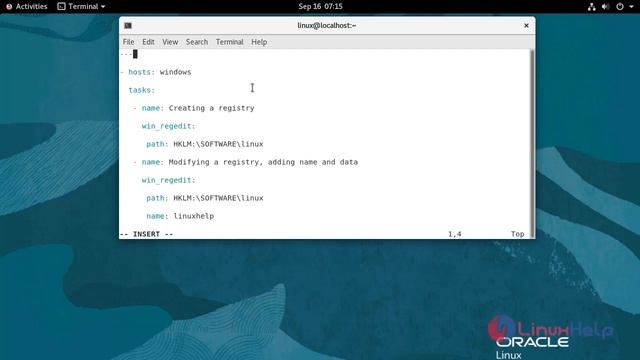Open the Help menu
Screen dimensions: 640x360
(259, 42)
